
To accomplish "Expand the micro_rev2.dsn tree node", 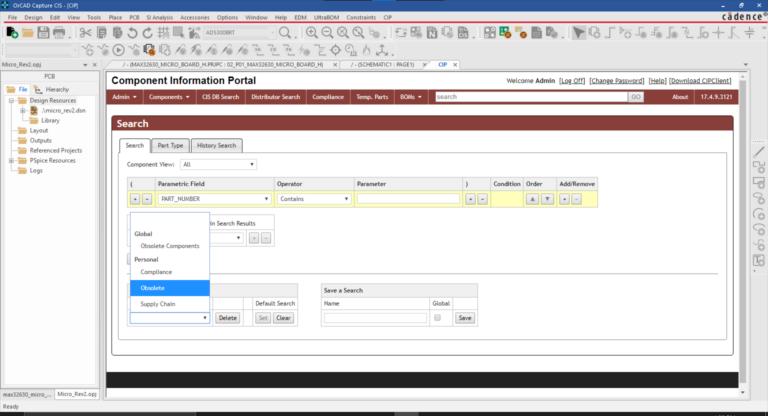I will [x=23, y=111].
